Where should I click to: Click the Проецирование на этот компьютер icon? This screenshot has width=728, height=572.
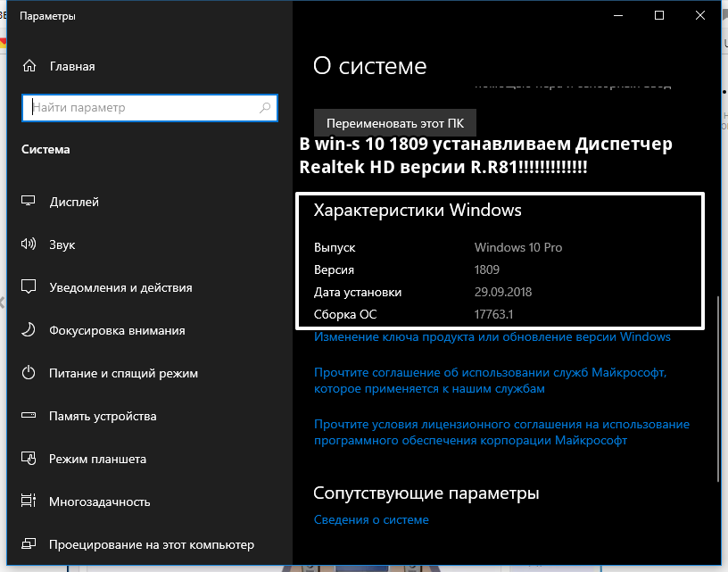pos(29,543)
